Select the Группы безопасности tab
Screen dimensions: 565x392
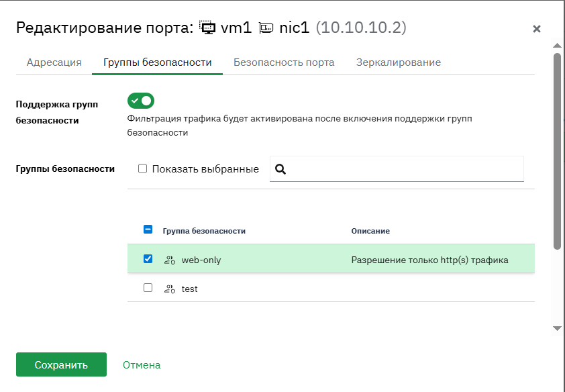pos(158,62)
